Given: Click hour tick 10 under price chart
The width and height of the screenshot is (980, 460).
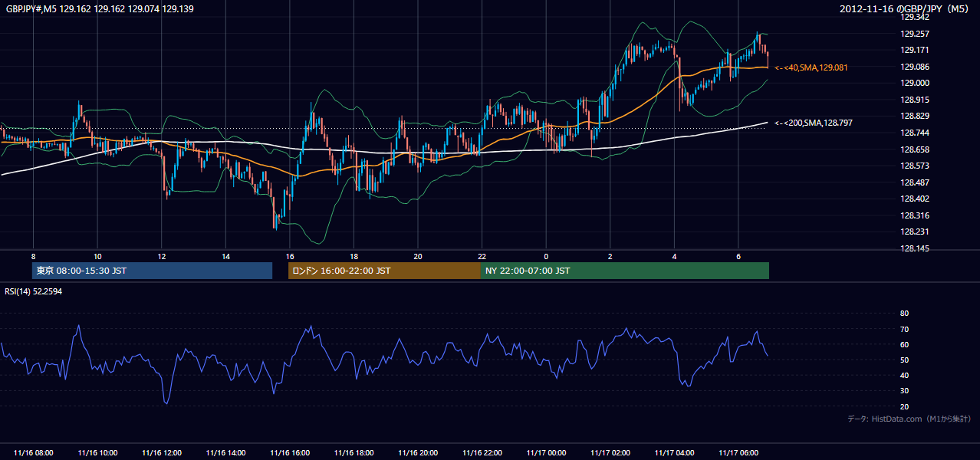Looking at the screenshot, I should [x=97, y=255].
